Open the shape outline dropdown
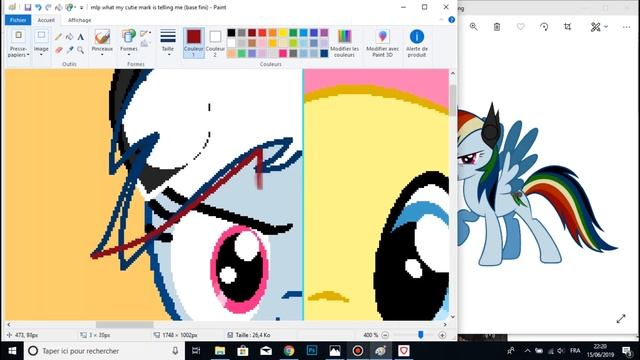640x360 pixels. click(145, 33)
